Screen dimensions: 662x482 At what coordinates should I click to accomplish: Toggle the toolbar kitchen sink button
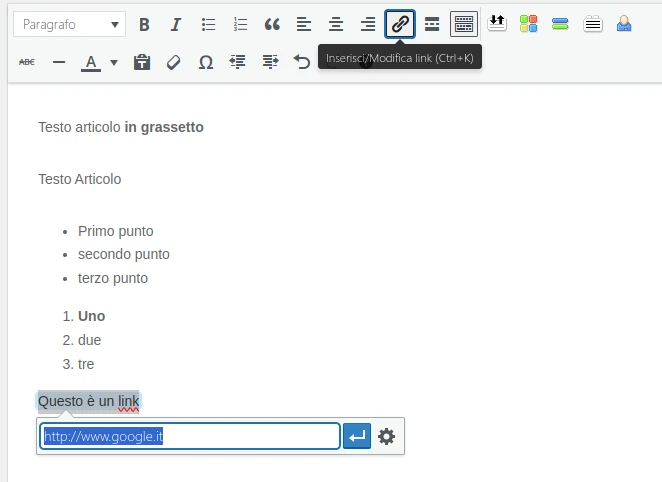[x=464, y=24]
